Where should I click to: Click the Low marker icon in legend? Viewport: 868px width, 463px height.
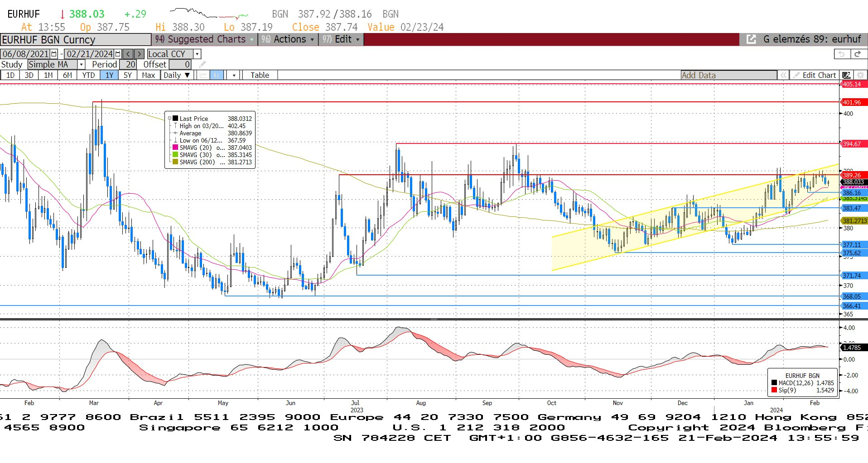click(175, 140)
